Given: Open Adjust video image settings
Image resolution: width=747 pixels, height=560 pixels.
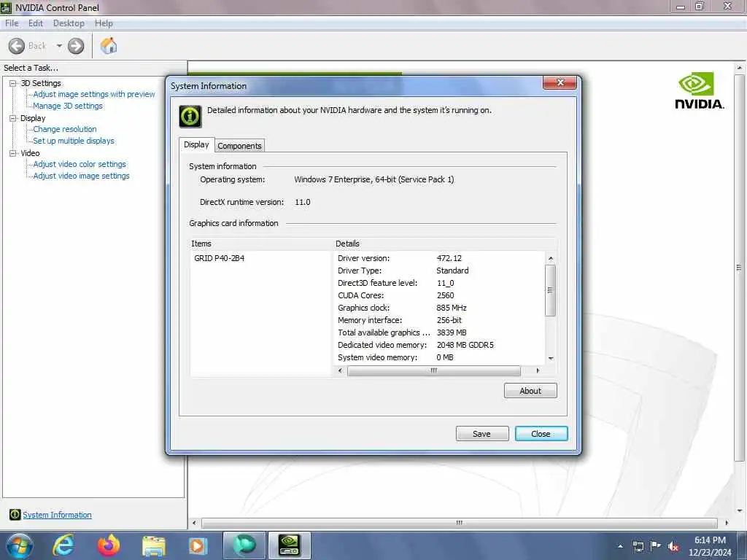Looking at the screenshot, I should coord(81,176).
